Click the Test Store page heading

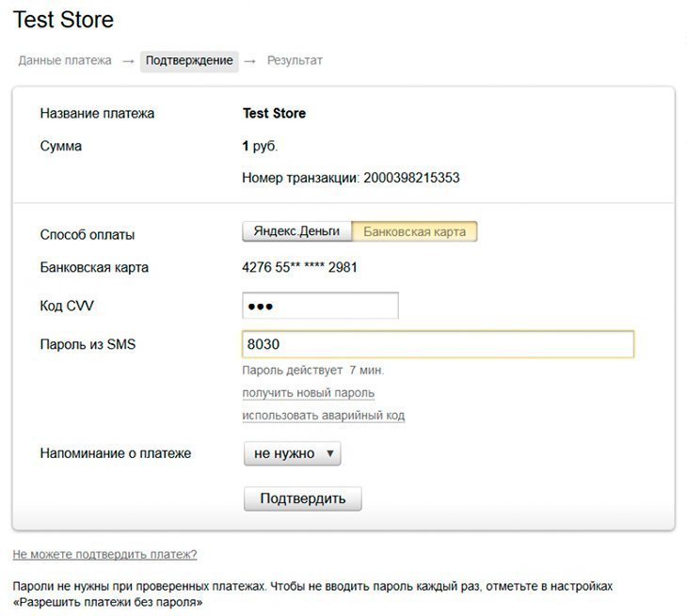click(64, 20)
